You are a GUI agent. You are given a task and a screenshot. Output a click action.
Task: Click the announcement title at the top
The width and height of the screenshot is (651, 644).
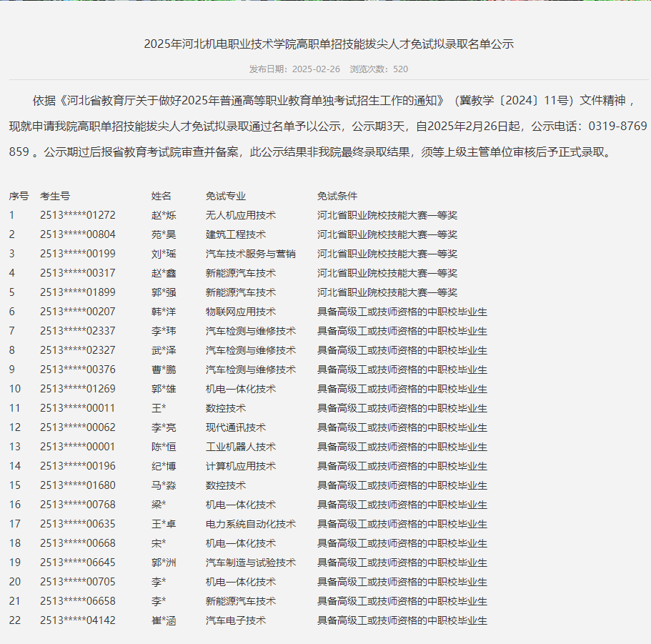(x=325, y=43)
